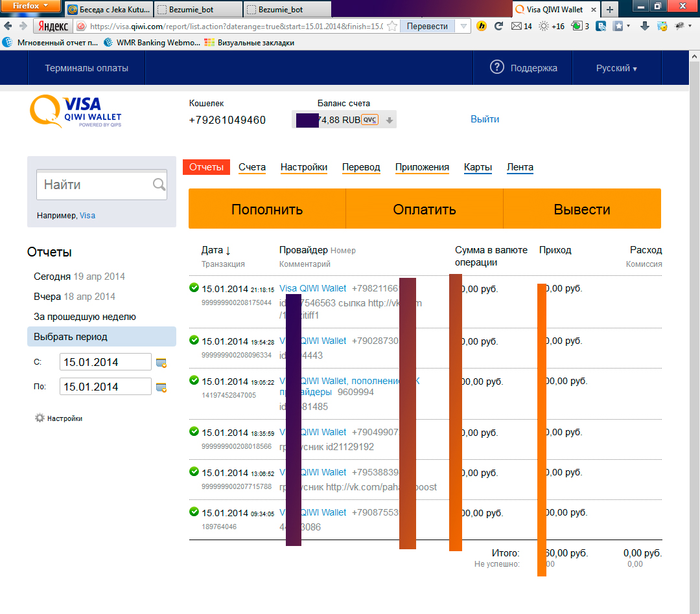Select Выбрать период option
This screenshot has height=614, width=700.
(x=102, y=336)
